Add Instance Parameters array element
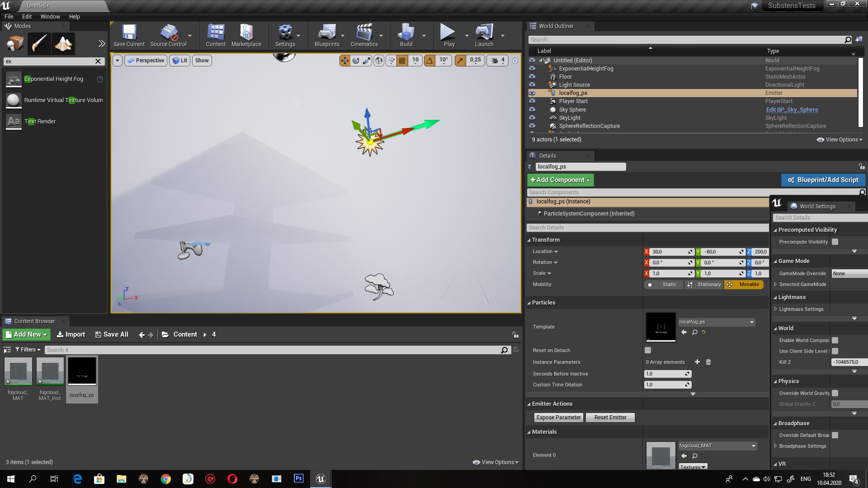 697,362
